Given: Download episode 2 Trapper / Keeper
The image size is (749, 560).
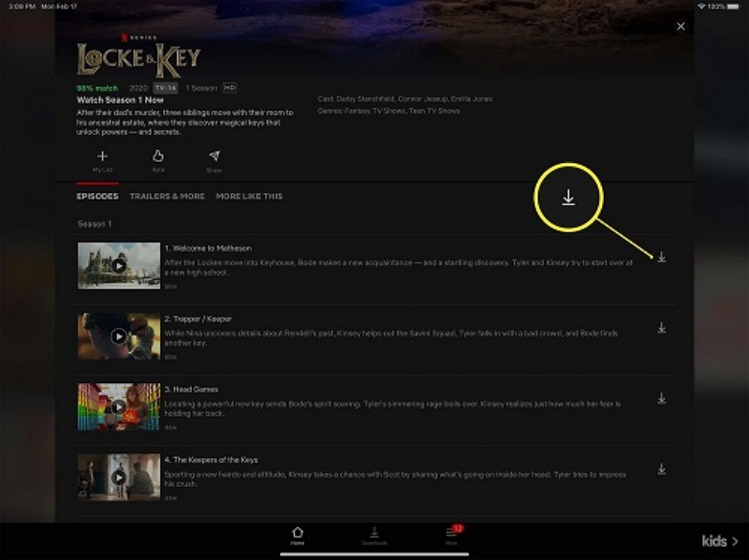Looking at the screenshot, I should click(662, 328).
